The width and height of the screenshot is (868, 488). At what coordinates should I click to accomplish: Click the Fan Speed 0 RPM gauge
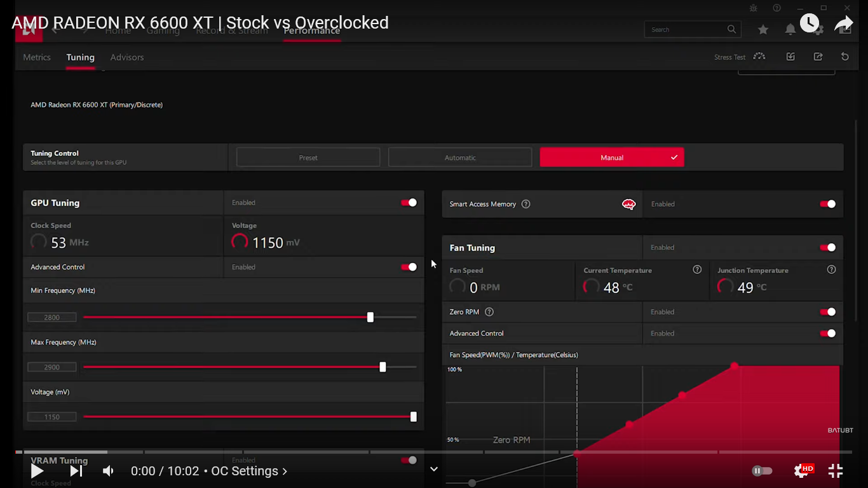coord(458,287)
